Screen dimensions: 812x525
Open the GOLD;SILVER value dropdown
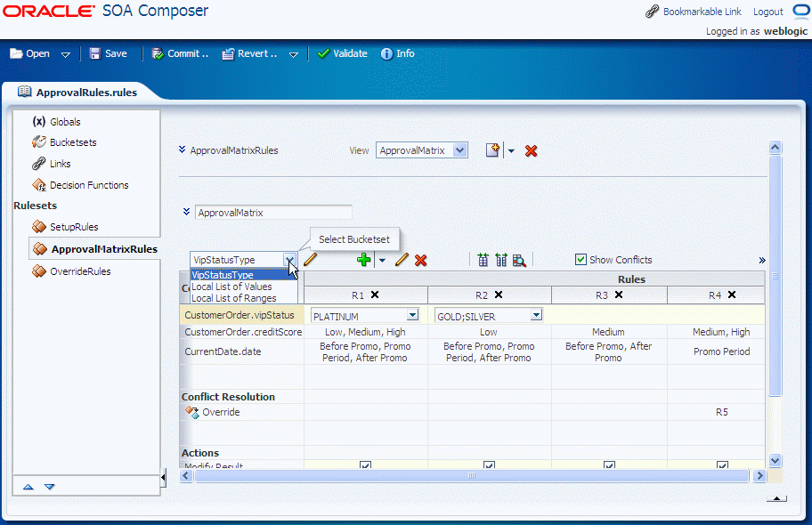coord(537,315)
